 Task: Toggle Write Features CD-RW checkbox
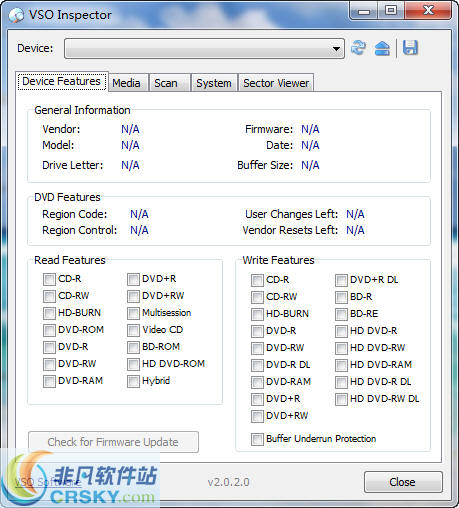point(257,297)
